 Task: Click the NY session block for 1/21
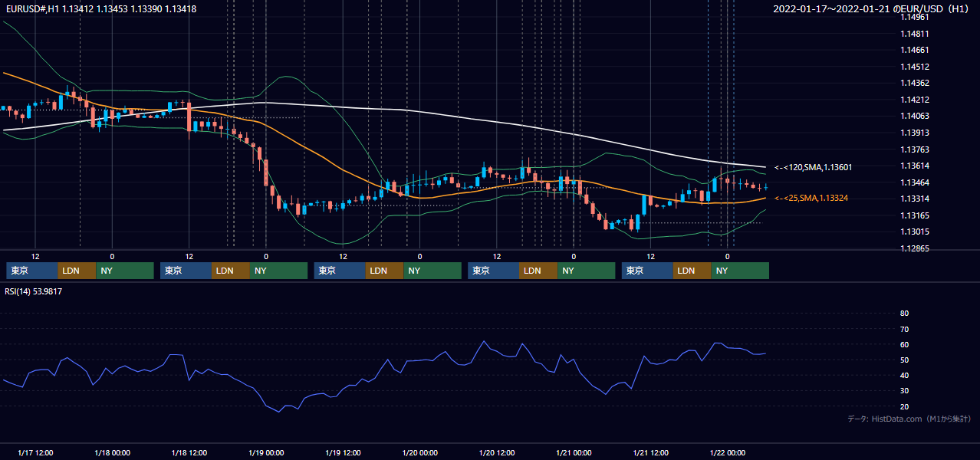[740, 271]
